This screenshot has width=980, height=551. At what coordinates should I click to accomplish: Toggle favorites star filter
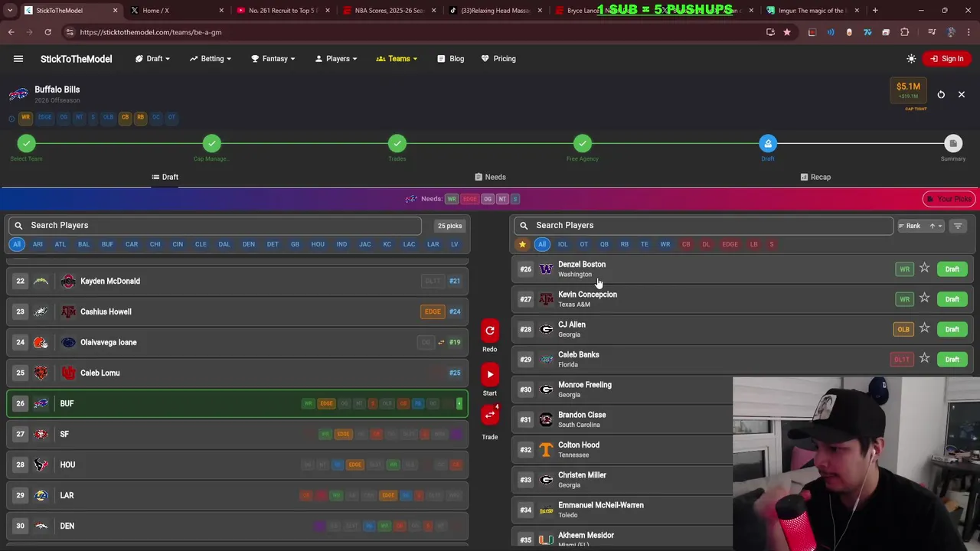522,244
